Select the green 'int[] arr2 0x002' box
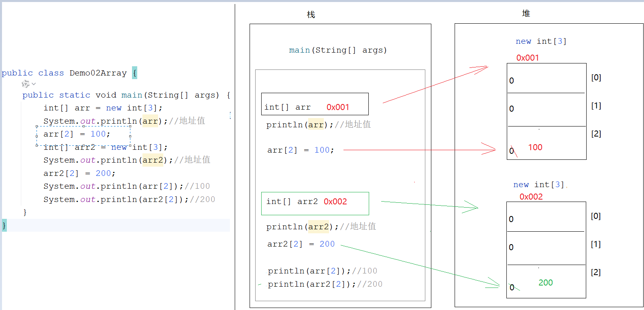Screen dimensions: 644x310 click(315, 203)
